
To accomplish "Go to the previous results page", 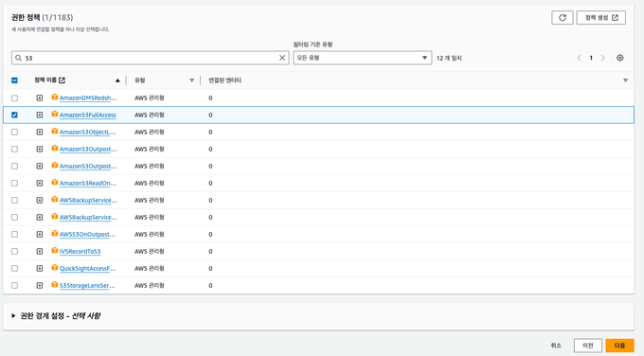I will [x=579, y=58].
